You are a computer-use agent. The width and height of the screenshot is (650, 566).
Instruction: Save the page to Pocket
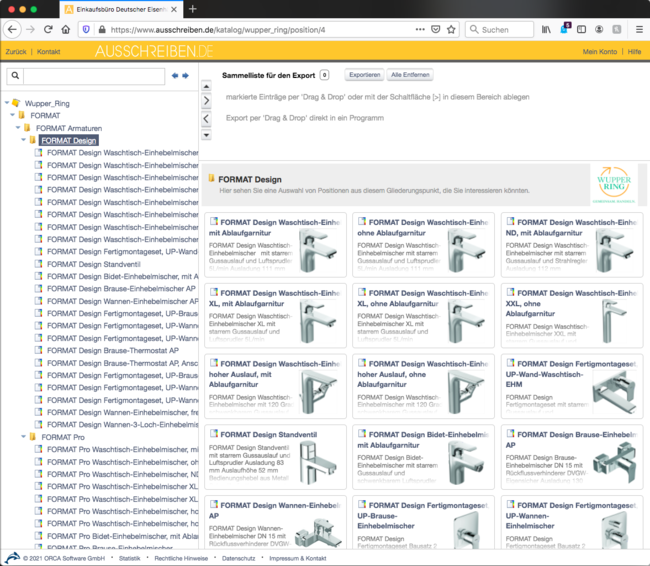click(435, 29)
